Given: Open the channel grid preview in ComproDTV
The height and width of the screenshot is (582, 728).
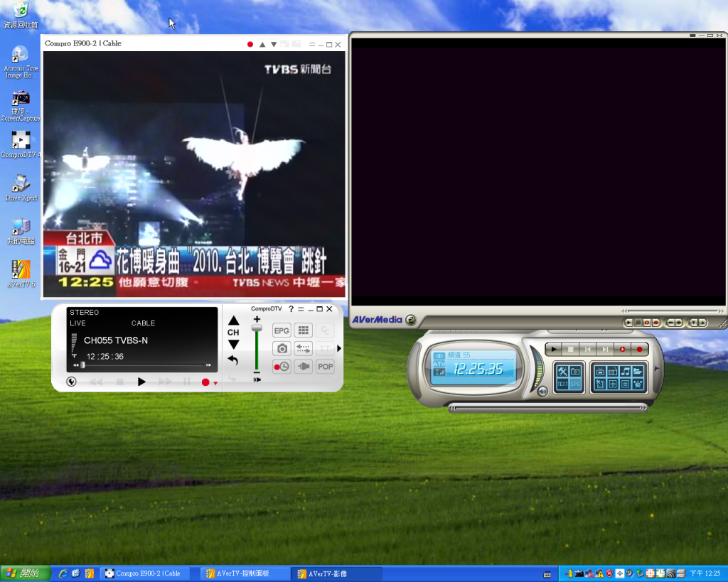Looking at the screenshot, I should pyautogui.click(x=303, y=330).
